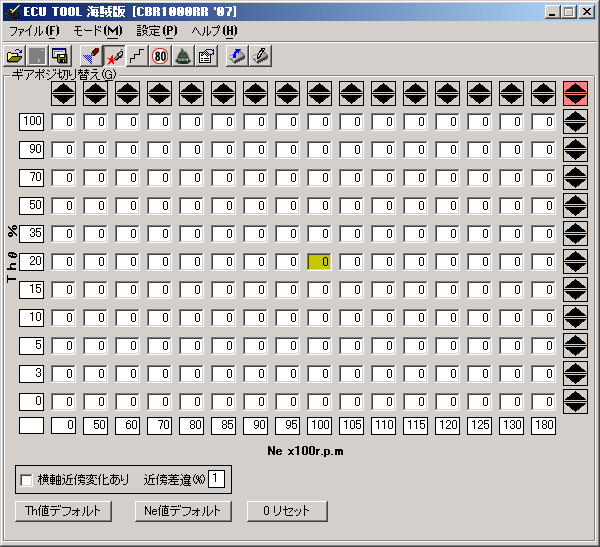Open the ファイル(F) menu
Image resolution: width=600 pixels, height=547 pixels.
(x=34, y=31)
